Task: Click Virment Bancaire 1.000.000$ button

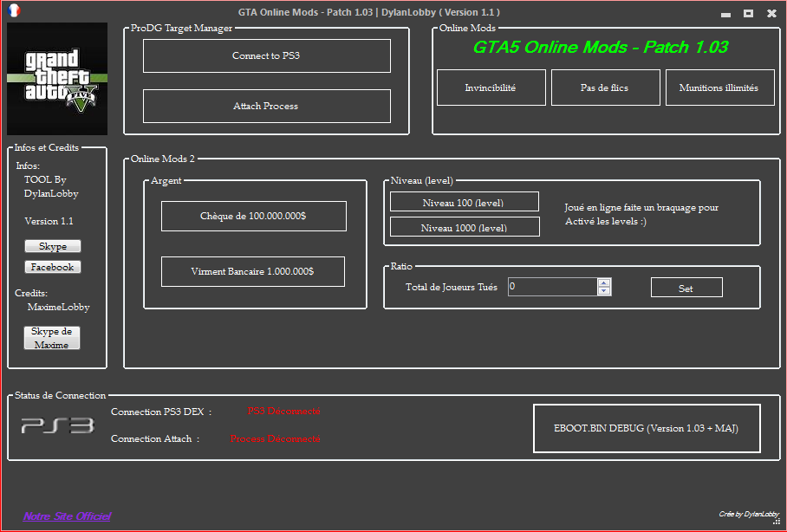Action: pos(253,271)
